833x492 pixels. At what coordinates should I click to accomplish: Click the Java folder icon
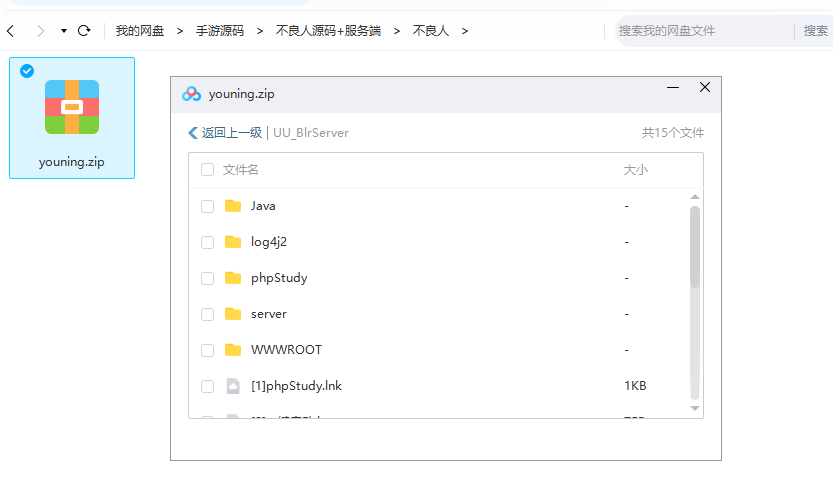pyautogui.click(x=233, y=206)
